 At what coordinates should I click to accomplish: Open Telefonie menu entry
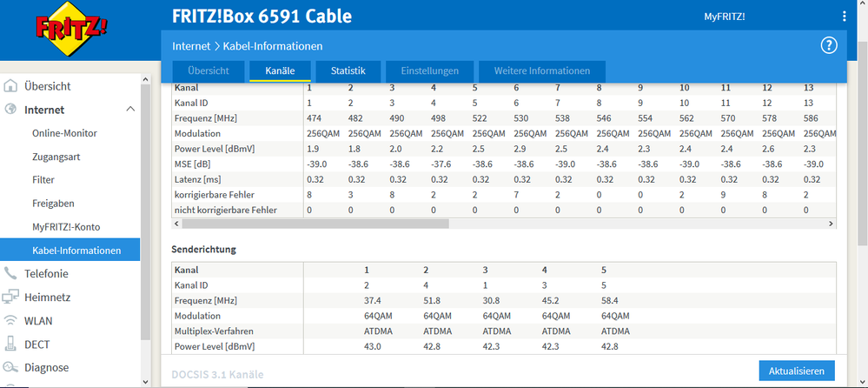46,273
